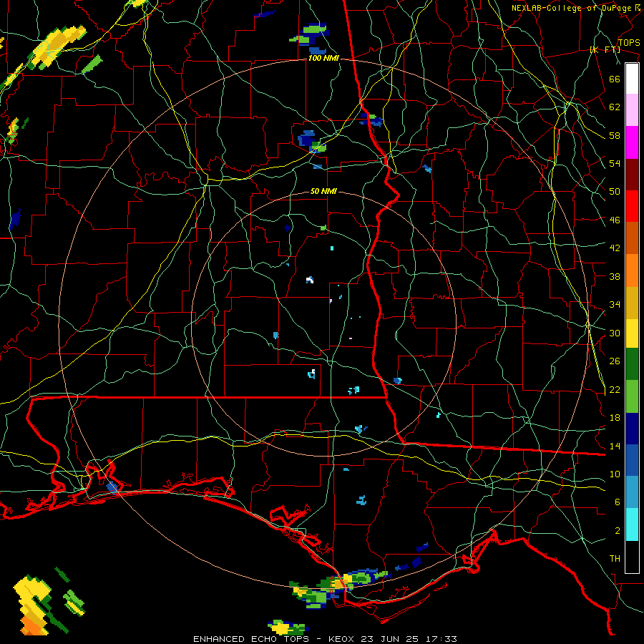
Task: Click the white swatch atop the TOPS legend
Action: click(632, 79)
